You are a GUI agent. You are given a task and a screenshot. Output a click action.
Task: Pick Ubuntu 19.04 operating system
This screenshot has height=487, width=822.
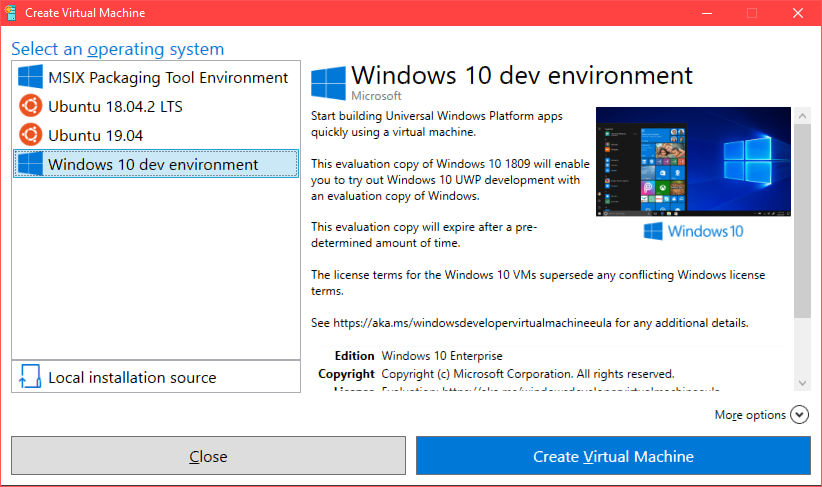click(x=95, y=135)
